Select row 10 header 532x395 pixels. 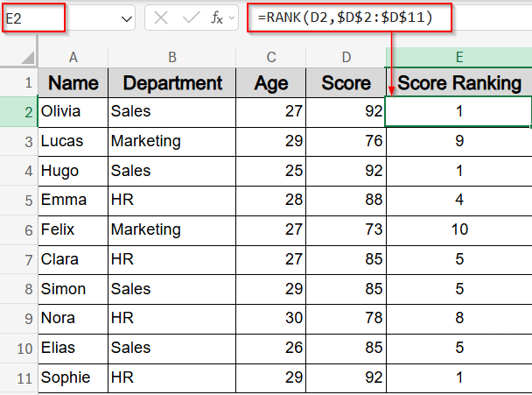tap(19, 349)
